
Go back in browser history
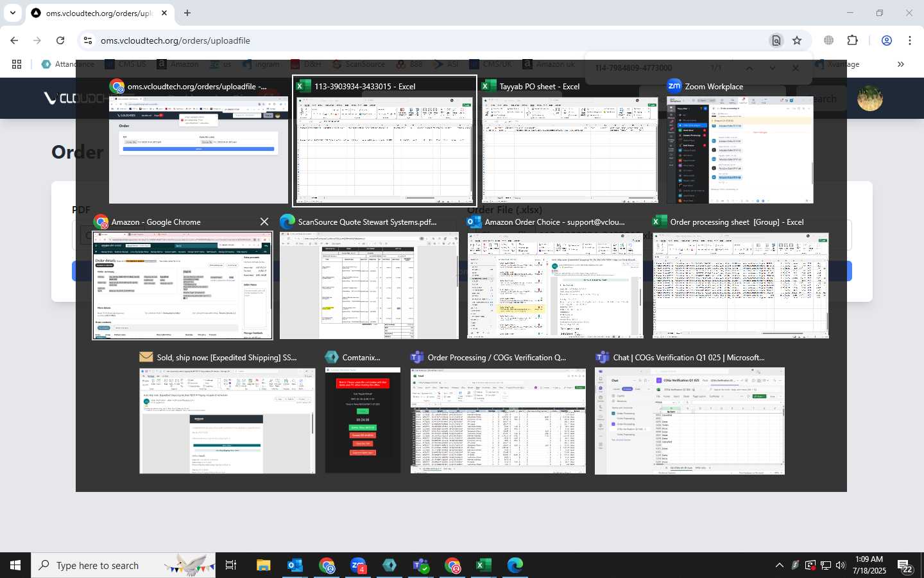[14, 40]
